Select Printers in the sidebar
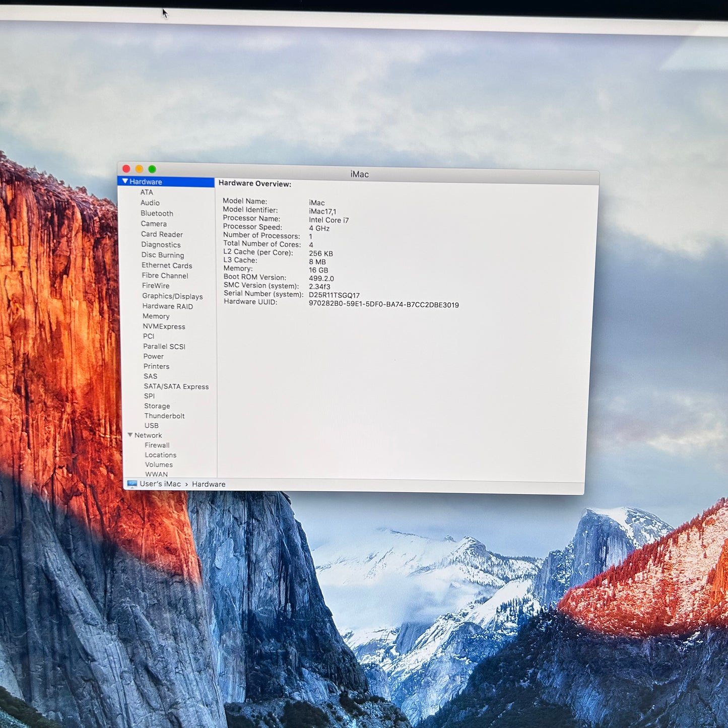This screenshot has height=728, width=728. 156,366
